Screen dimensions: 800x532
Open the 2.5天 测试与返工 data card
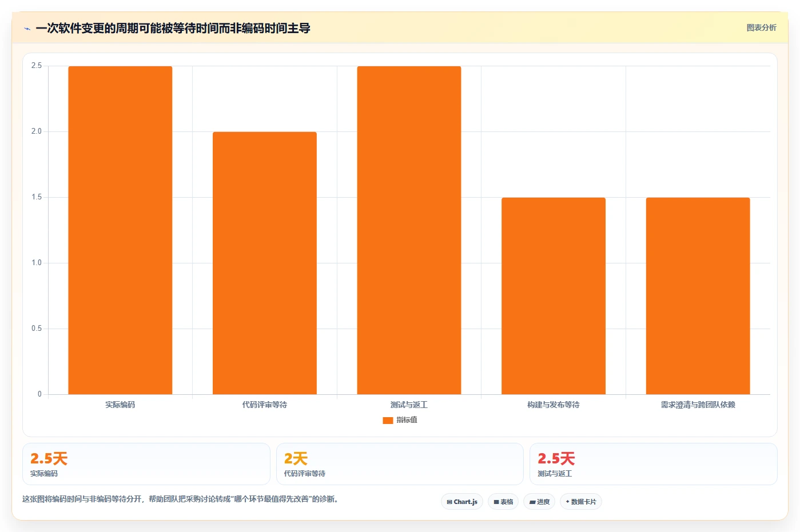[x=654, y=464]
